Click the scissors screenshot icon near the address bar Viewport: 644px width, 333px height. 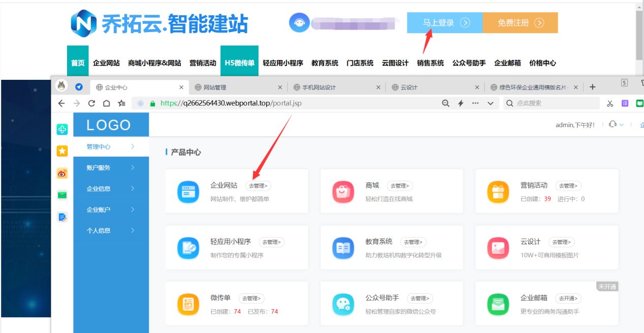click(x=609, y=102)
